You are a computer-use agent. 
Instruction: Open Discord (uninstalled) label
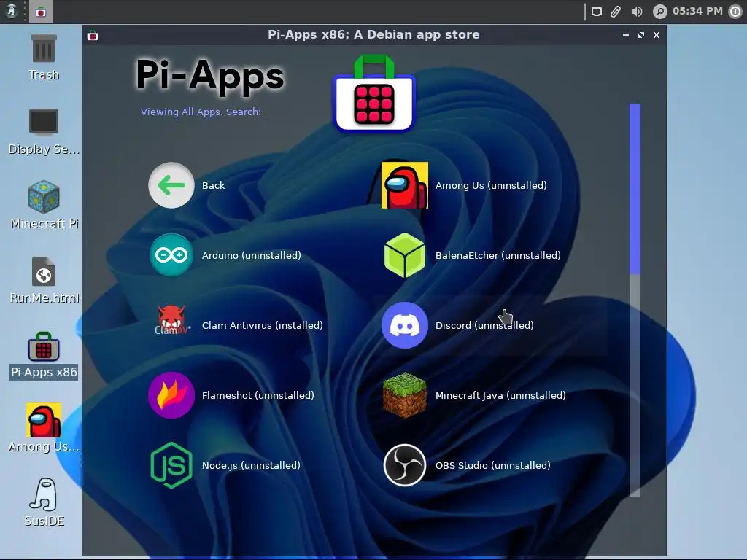[484, 325]
